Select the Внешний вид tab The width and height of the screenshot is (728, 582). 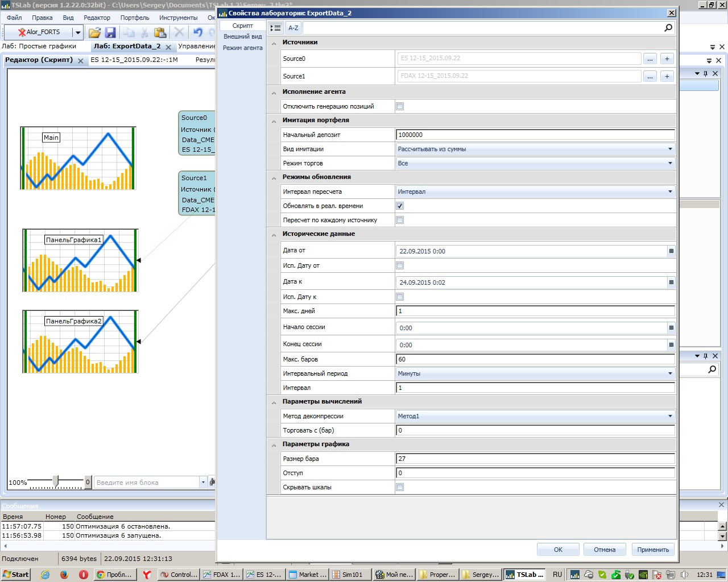pos(242,36)
